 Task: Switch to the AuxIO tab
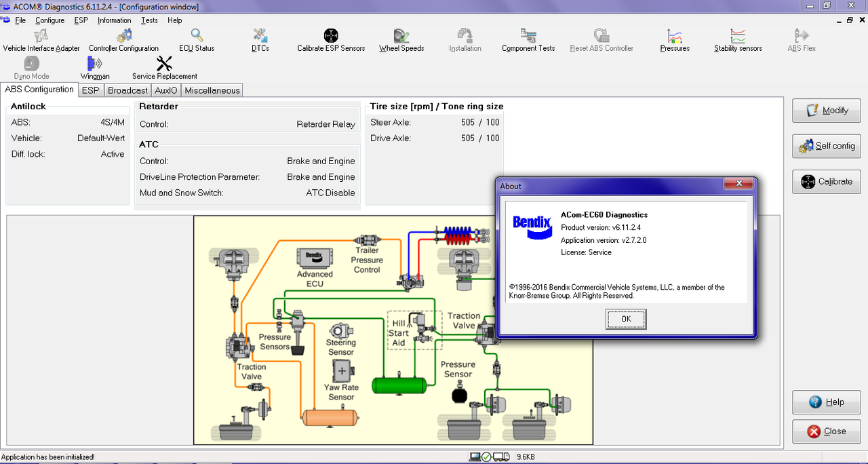click(166, 90)
